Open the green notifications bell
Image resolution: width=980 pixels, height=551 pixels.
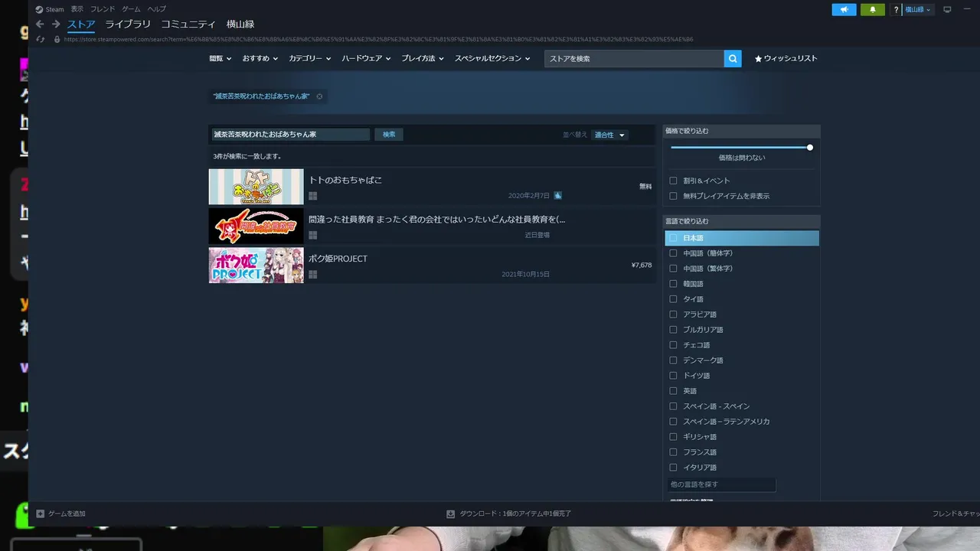coord(872,9)
